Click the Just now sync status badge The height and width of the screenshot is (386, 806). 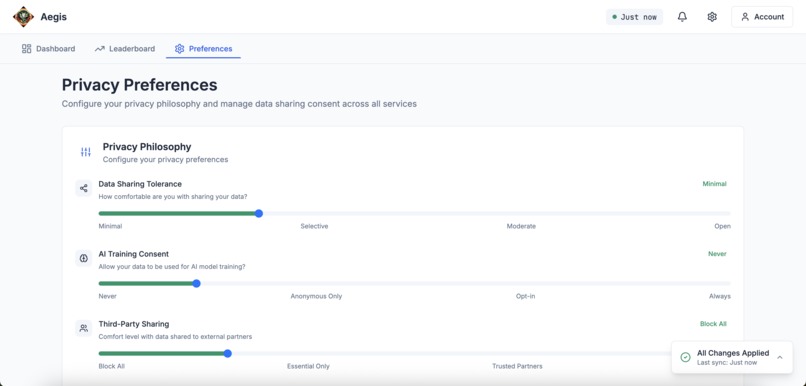point(634,17)
